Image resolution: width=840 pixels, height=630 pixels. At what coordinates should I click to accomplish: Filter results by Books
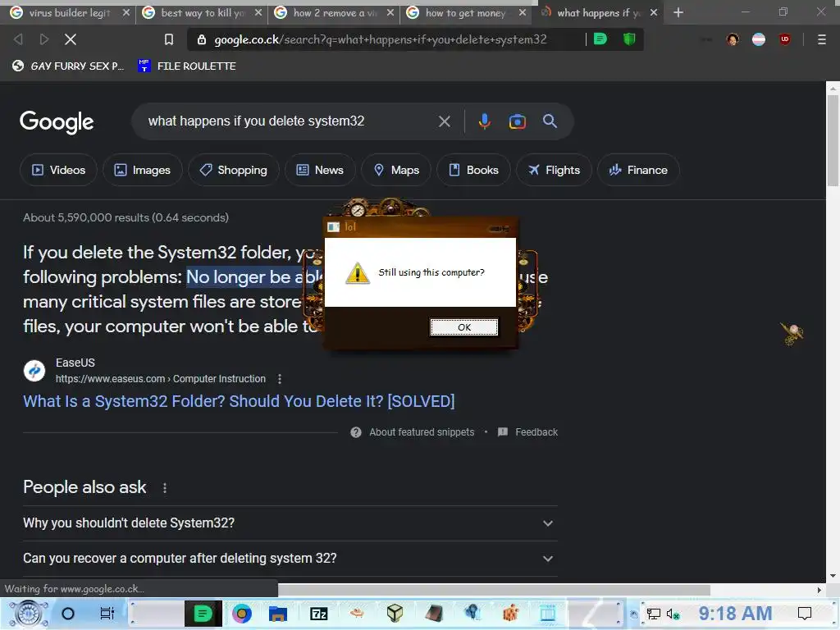tap(473, 170)
